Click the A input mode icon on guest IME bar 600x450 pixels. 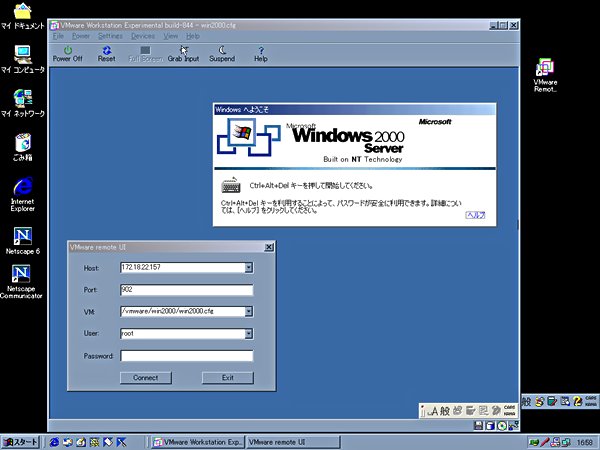pyautogui.click(x=432, y=411)
